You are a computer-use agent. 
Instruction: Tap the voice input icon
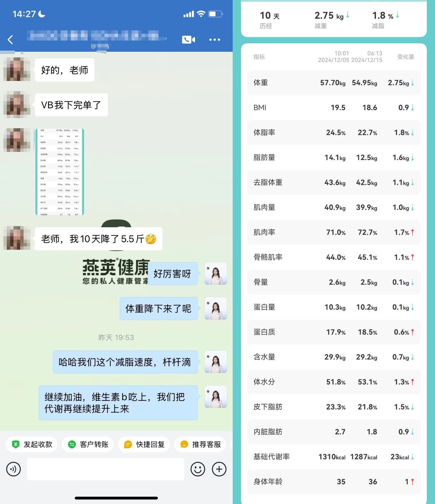[x=13, y=469]
